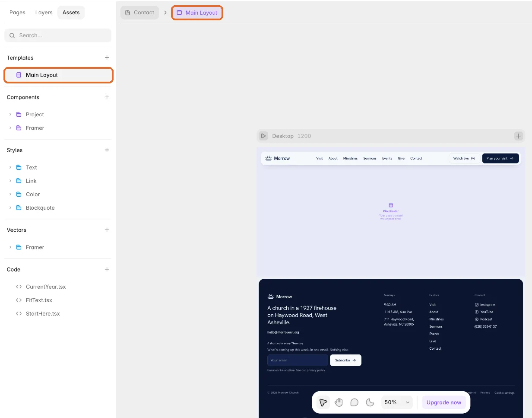Click Main Layout breadcrumb item
Screen dimensions: 532x418
coord(197,13)
